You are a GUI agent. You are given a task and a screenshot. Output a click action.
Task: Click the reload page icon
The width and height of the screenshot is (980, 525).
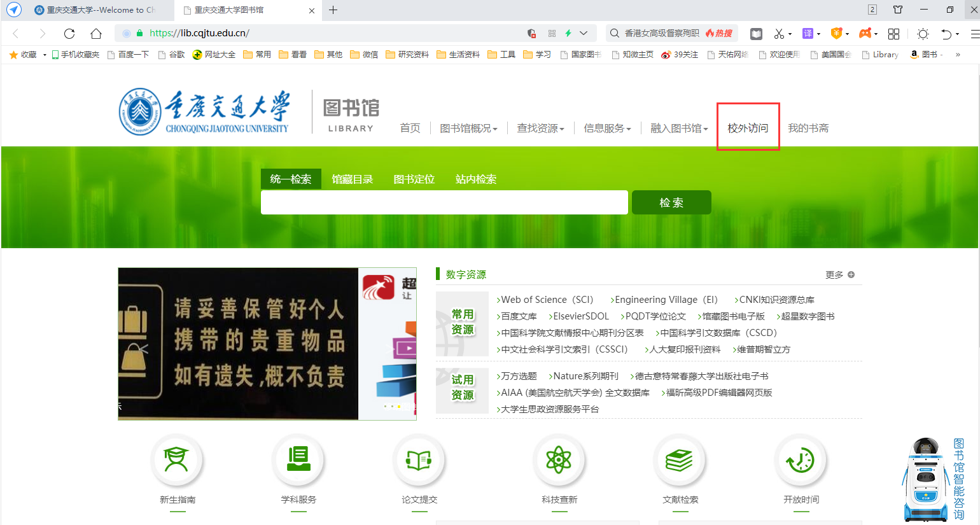[x=69, y=34]
